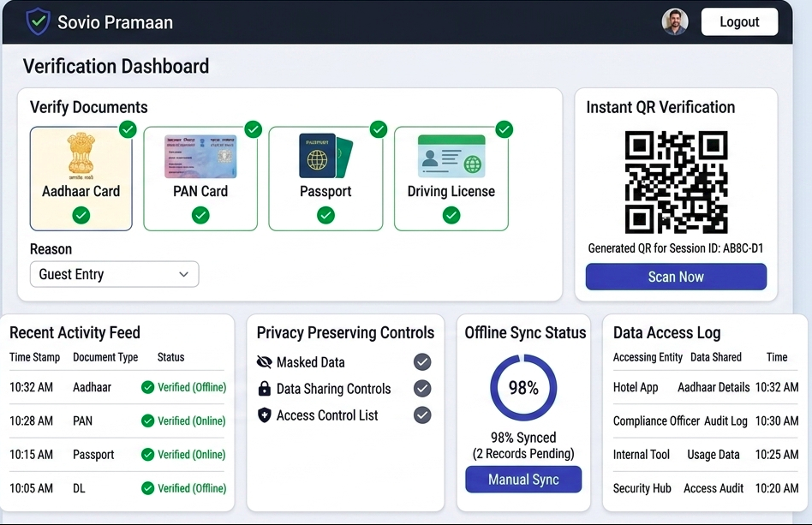The width and height of the screenshot is (812, 525).
Task: Click the Hotel App log entry
Action: pyautogui.click(x=636, y=387)
